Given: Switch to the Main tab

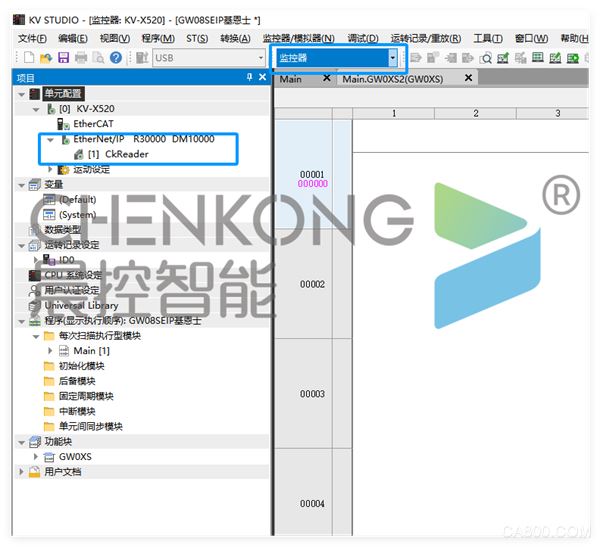Looking at the screenshot, I should click(291, 78).
